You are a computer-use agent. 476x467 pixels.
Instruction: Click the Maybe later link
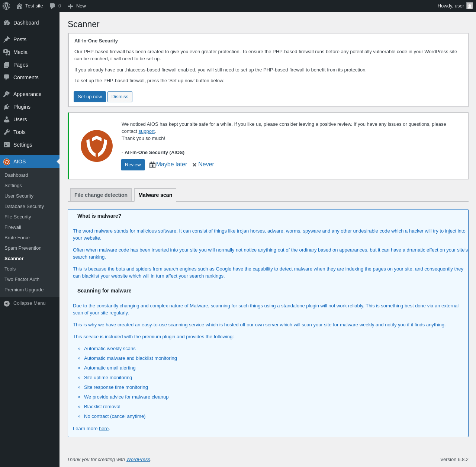click(x=171, y=164)
